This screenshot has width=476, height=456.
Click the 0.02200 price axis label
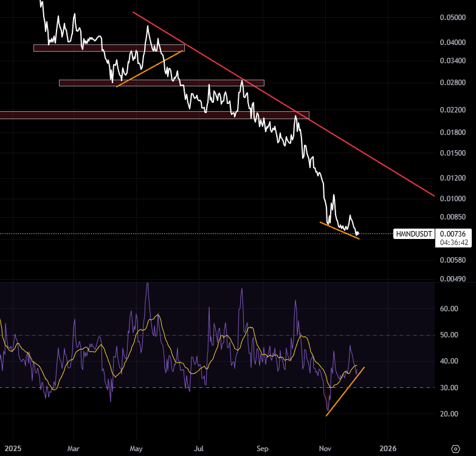coord(453,109)
